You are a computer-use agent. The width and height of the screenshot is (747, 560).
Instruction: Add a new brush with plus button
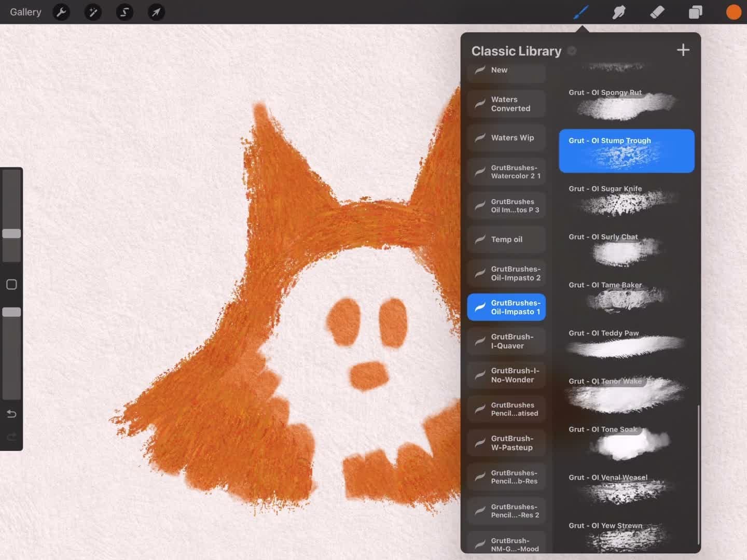point(683,50)
